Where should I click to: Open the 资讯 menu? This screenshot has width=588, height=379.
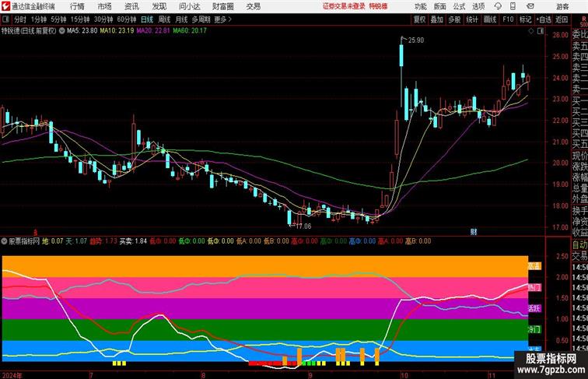pos(131,6)
